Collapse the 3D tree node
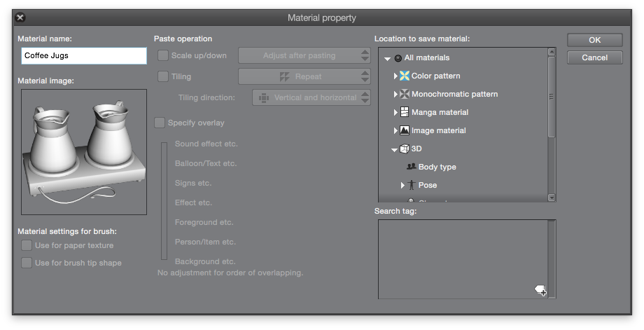 [394, 150]
